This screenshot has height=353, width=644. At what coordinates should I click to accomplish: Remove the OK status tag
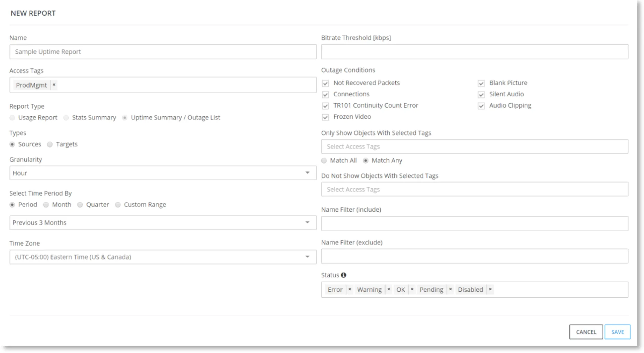[412, 289]
